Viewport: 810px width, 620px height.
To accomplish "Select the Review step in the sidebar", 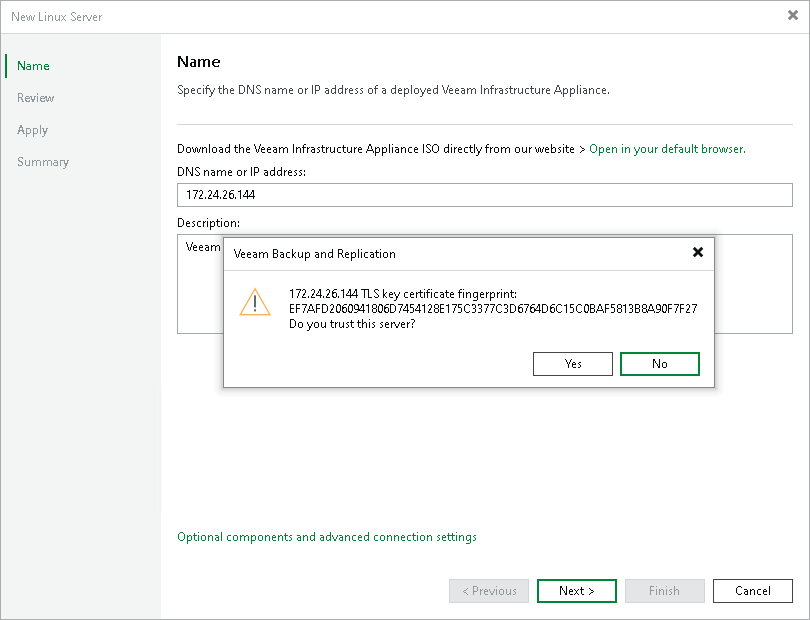I will click(x=35, y=97).
